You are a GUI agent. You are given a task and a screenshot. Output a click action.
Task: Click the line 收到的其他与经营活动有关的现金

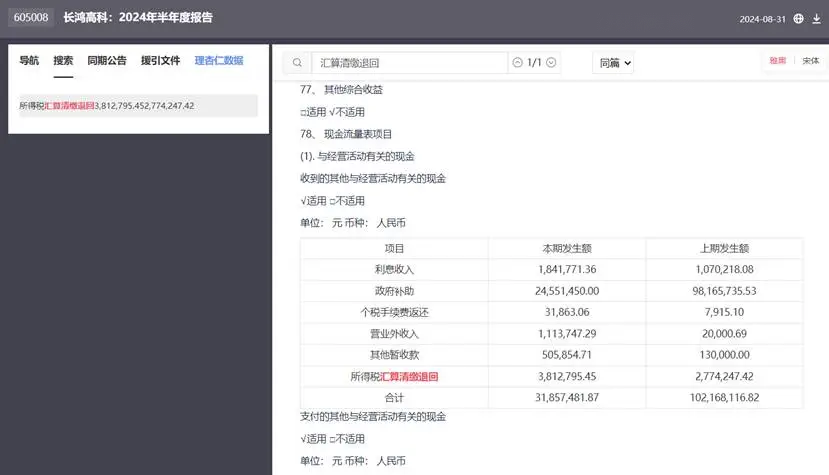coord(373,178)
